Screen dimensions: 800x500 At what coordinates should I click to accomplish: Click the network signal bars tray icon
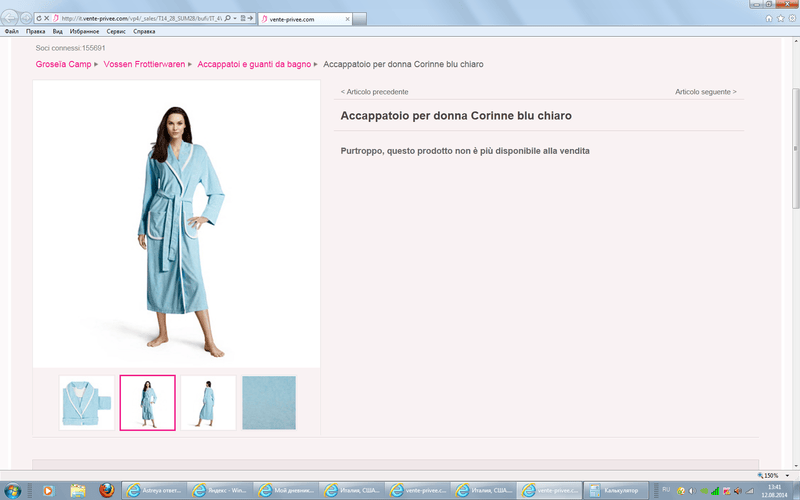(715, 491)
